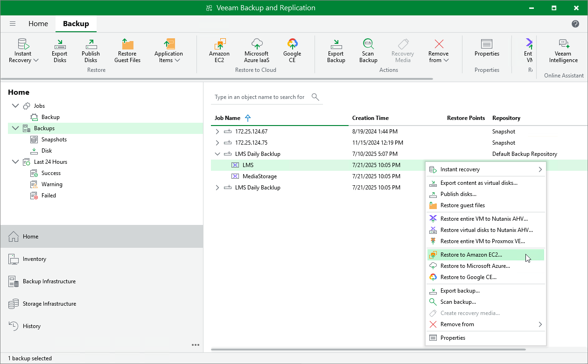Collapse the LMS Daily Backup tree node

point(217,154)
